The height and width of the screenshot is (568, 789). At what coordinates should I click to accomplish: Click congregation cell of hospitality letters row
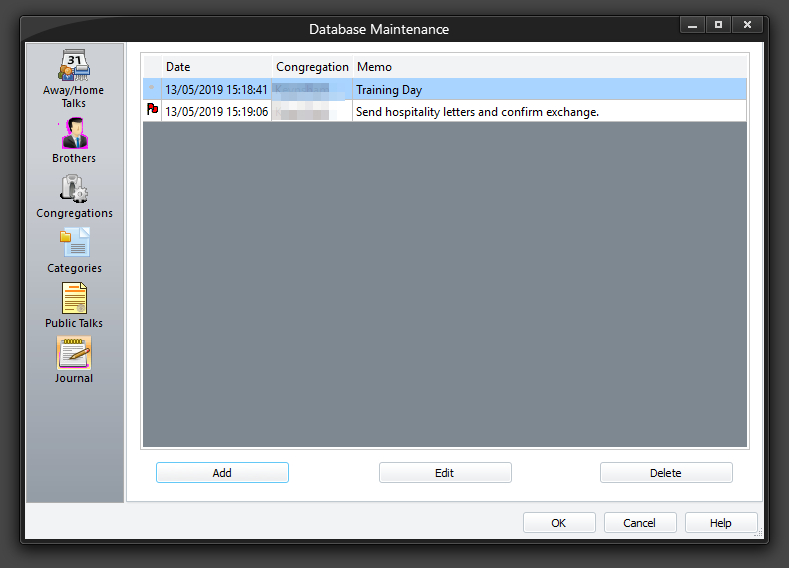pos(312,111)
